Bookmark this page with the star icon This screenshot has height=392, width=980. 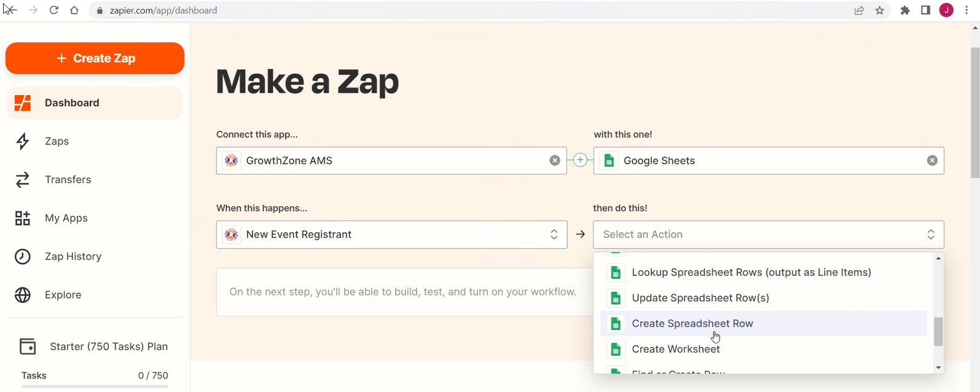tap(880, 10)
